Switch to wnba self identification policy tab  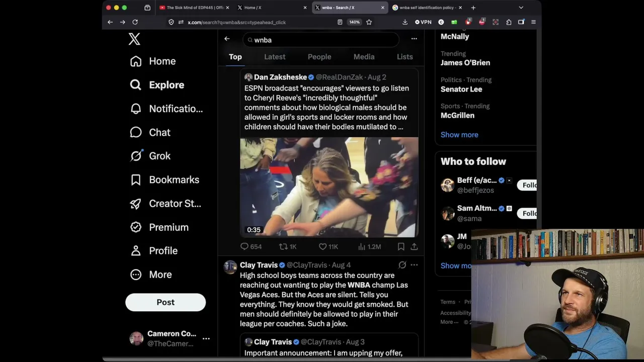click(427, 8)
